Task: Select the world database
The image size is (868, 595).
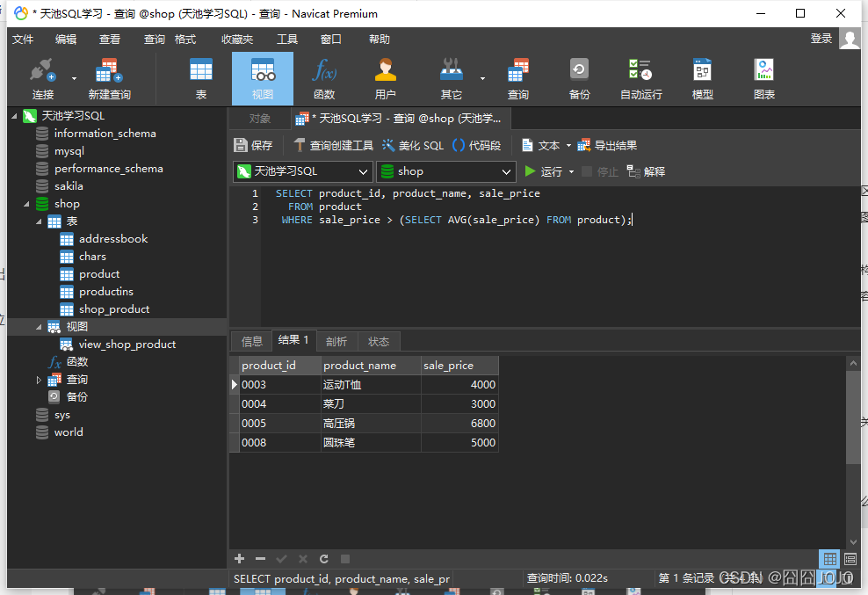Action: pos(69,432)
